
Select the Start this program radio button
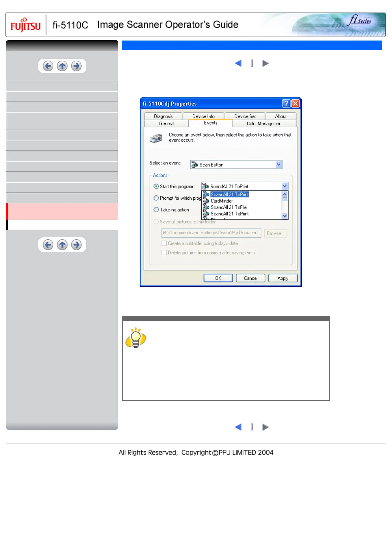click(x=156, y=187)
